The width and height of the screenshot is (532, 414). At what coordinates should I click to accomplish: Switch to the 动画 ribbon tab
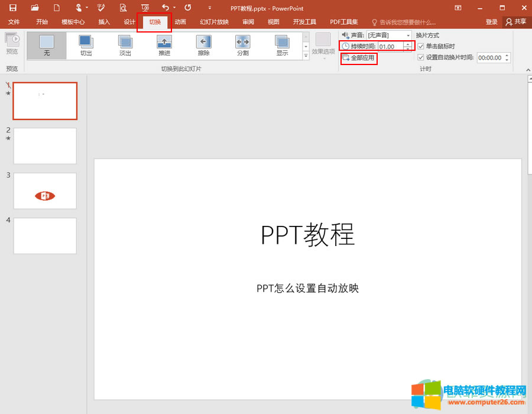180,22
